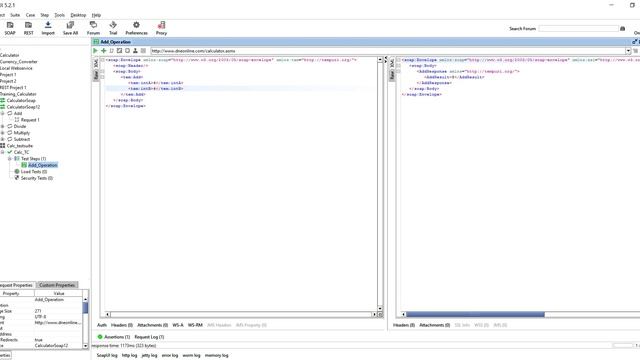
Task: Click the Add_Operation title bar icon
Action: point(96,42)
